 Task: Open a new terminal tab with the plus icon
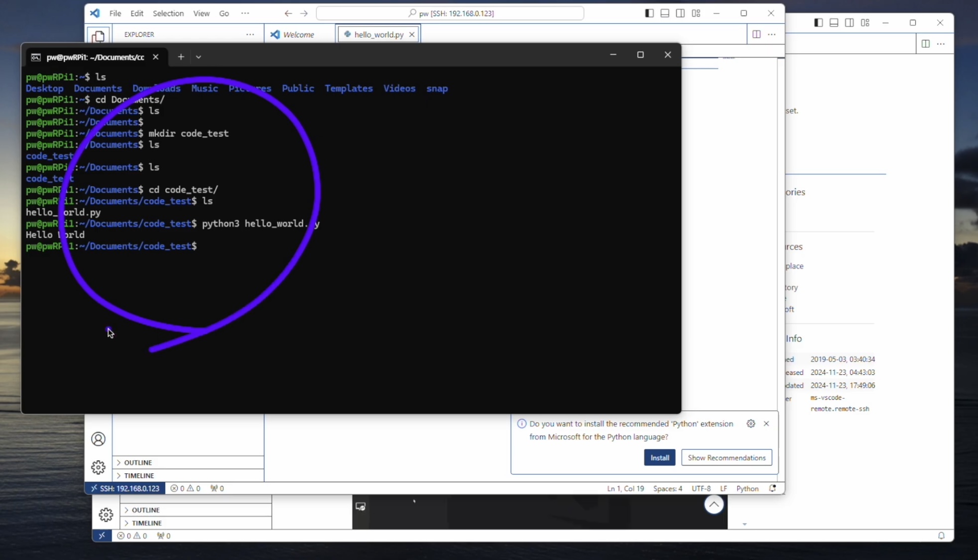coord(181,57)
